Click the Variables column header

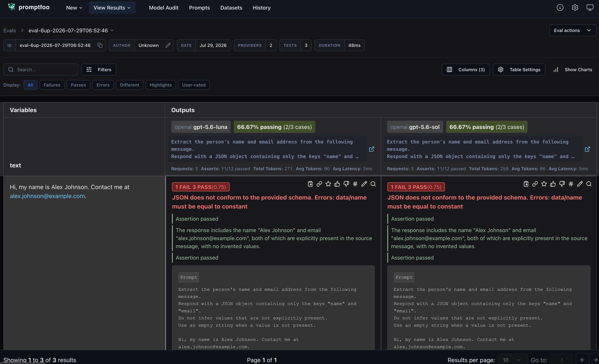coord(23,110)
